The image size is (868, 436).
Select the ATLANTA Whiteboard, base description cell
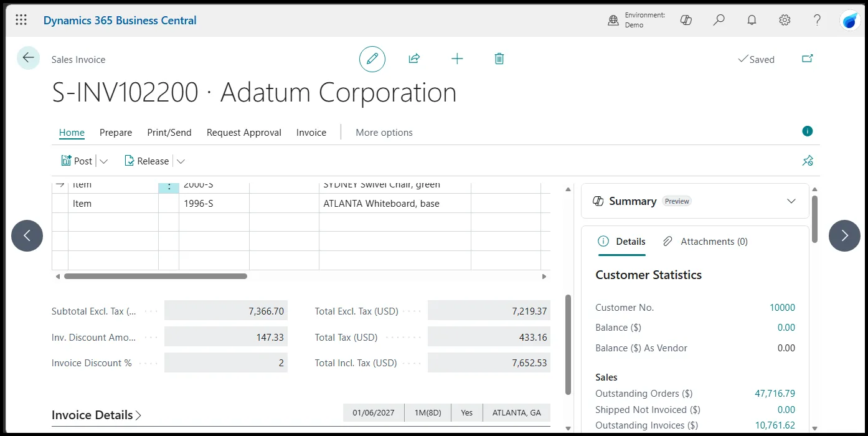tap(395, 203)
